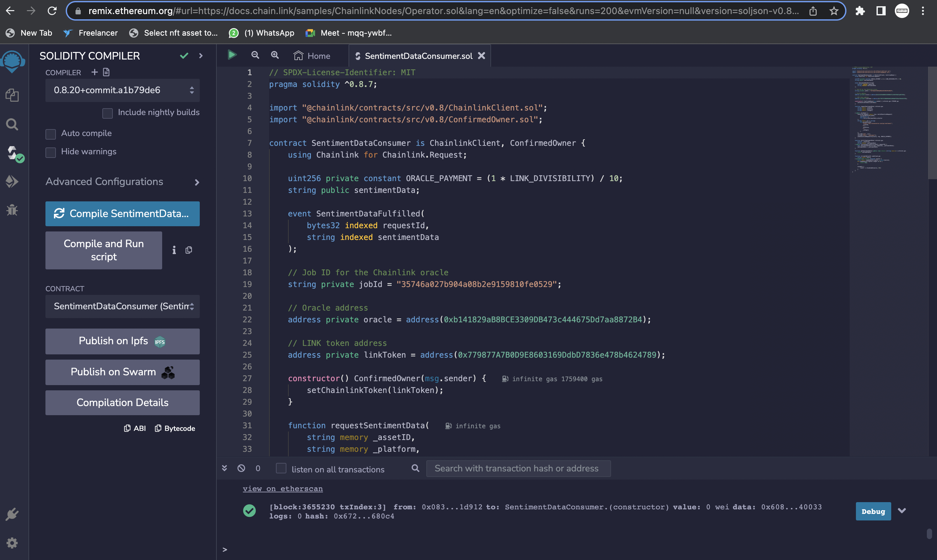Open the Search in files icon
937x560 pixels.
12,124
